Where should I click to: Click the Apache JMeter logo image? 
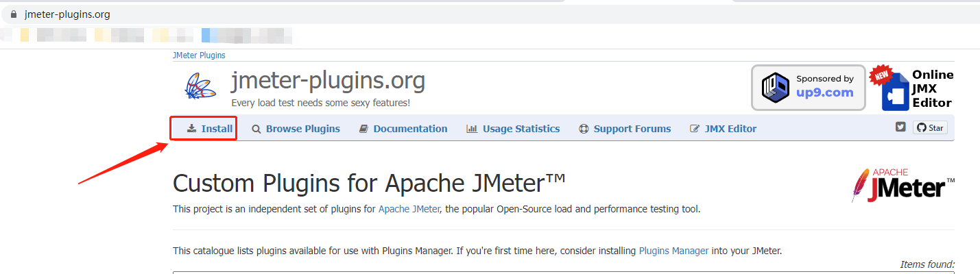[x=903, y=185]
